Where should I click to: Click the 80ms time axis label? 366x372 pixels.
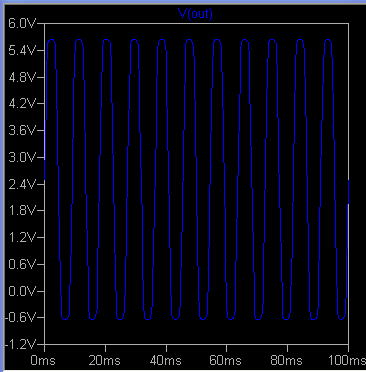click(286, 360)
